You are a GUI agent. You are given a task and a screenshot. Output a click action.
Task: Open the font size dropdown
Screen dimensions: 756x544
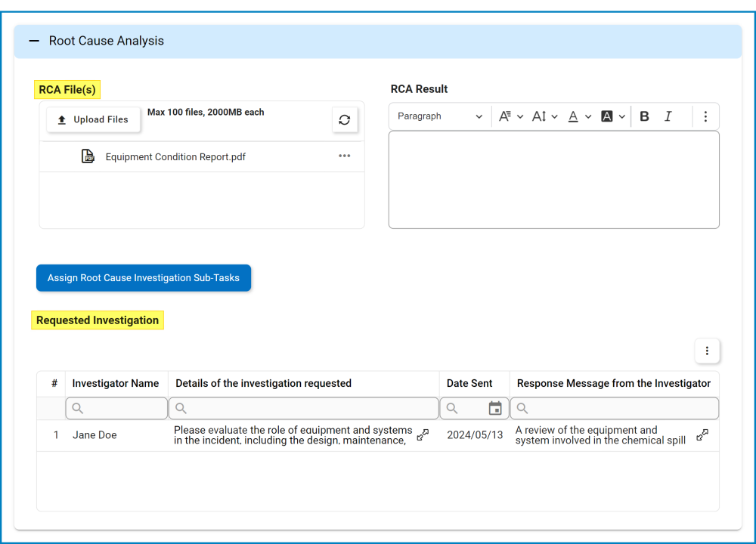pyautogui.click(x=511, y=116)
